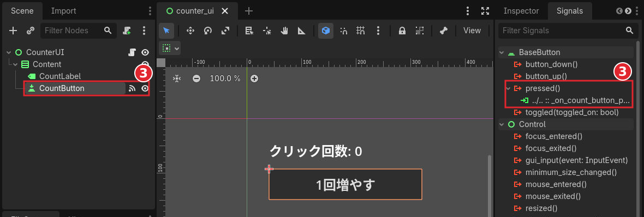The width and height of the screenshot is (644, 217).
Task: Click the change pivot tool icon
Action: [267, 31]
